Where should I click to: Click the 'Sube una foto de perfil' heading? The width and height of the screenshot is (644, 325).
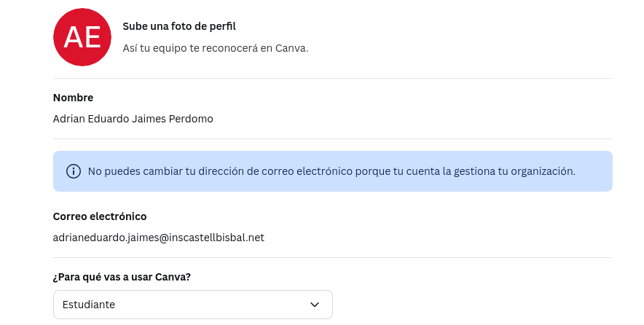(x=179, y=26)
